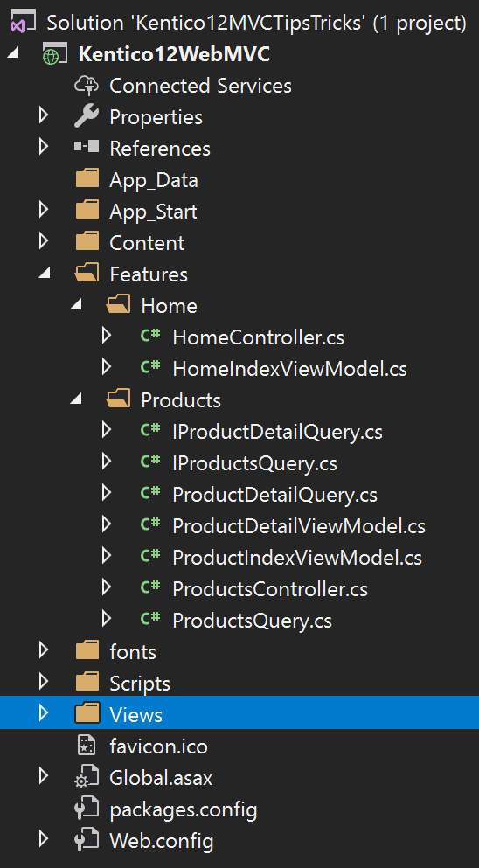Click the Kentico12WebMVC web project globe icon
Viewport: 479px width, 868px height.
point(51,55)
